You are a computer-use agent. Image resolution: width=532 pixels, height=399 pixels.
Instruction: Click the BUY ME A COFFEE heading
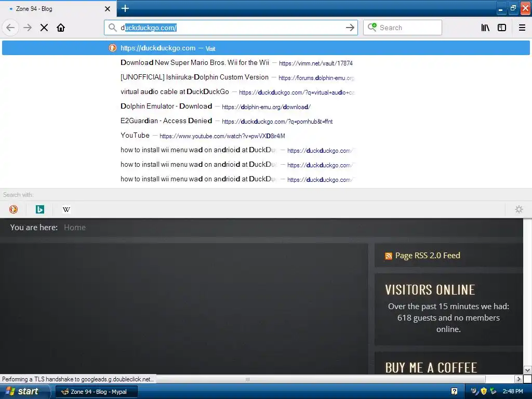[431, 368]
